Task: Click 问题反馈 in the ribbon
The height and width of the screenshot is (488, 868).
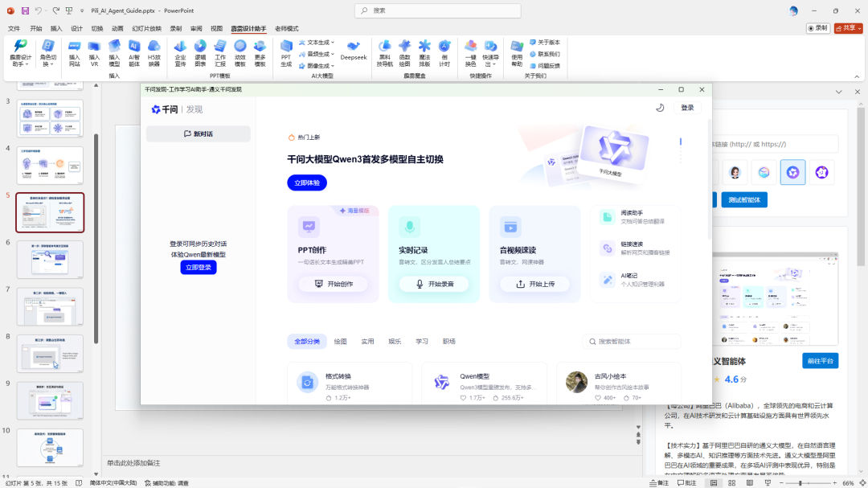Action: 545,65
